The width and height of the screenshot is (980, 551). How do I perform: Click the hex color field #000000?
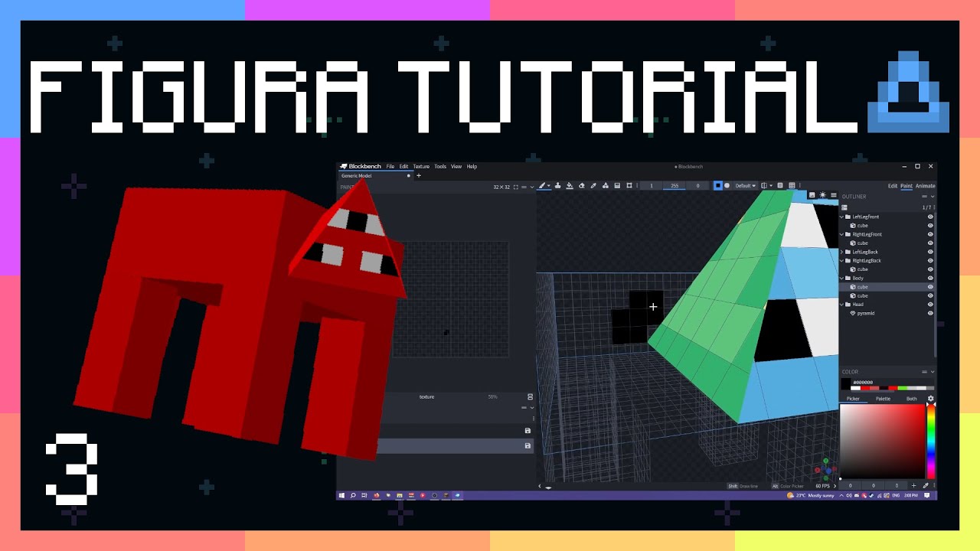point(892,382)
